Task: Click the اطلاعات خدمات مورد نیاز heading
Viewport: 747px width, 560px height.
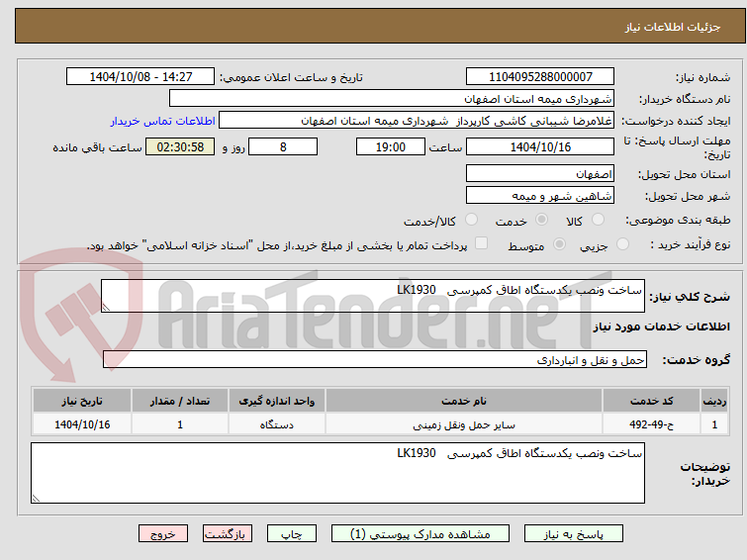Action: coord(661,327)
